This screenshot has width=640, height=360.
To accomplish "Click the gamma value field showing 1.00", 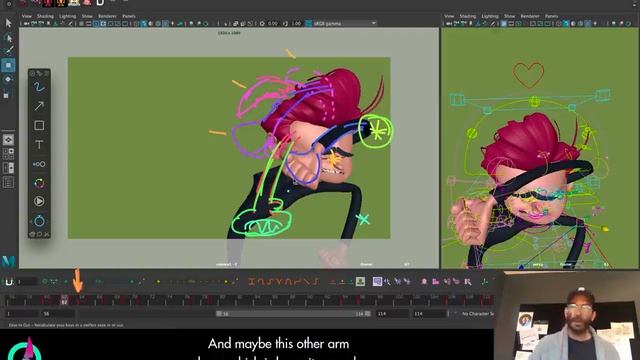I will click(296, 24).
